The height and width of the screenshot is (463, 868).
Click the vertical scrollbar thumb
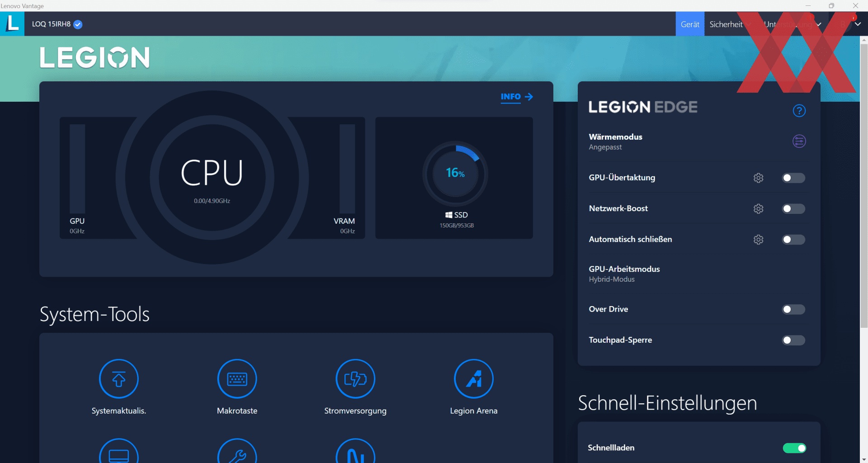tap(864, 185)
